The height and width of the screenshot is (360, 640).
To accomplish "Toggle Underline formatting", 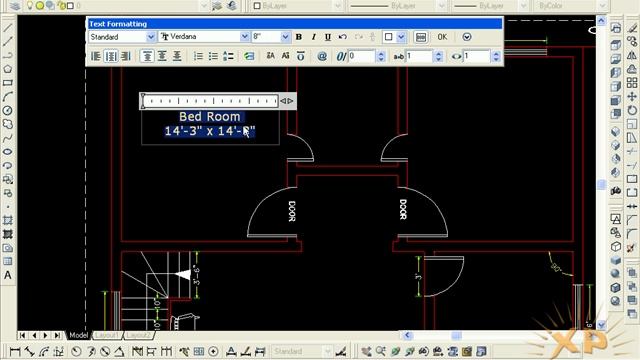I will click(x=328, y=37).
